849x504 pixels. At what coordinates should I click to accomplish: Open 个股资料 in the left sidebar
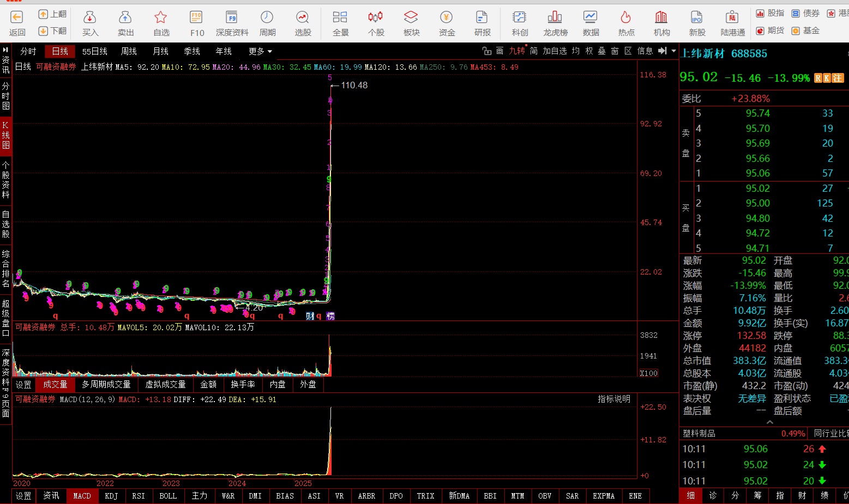point(5,180)
